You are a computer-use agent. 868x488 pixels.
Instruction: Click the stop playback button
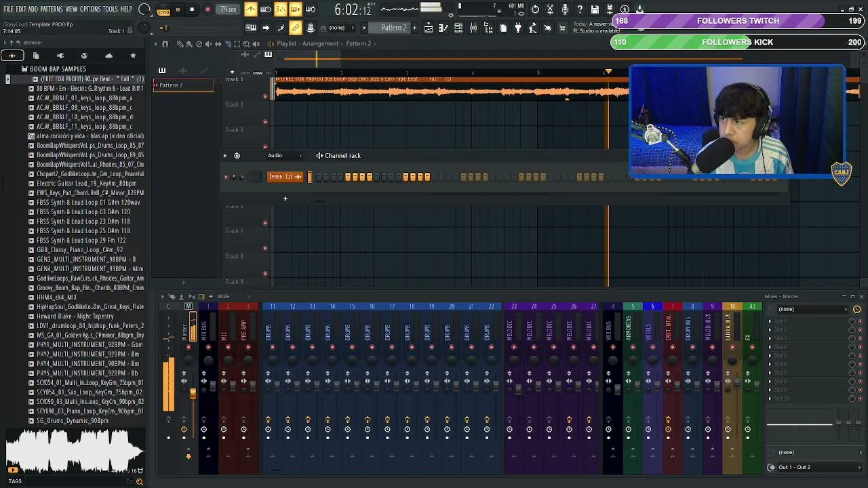(x=192, y=10)
